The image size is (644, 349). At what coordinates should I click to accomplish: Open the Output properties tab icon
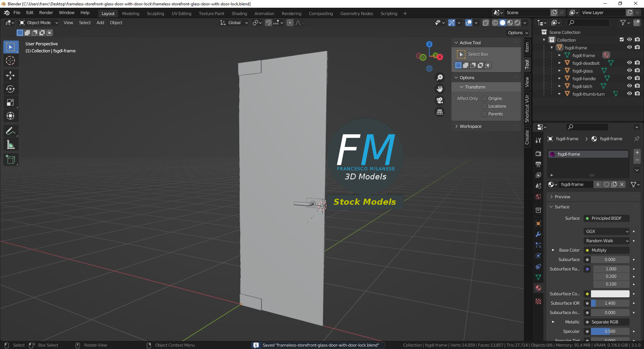pos(538,164)
